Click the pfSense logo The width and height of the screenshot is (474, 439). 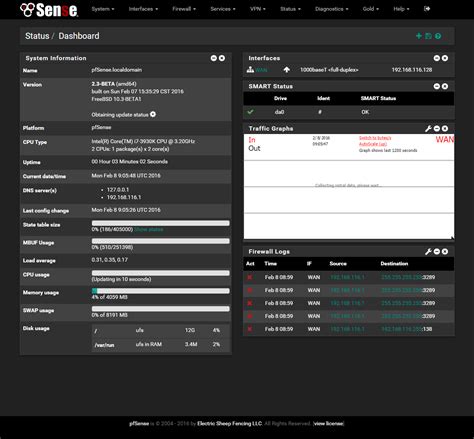tap(49, 10)
